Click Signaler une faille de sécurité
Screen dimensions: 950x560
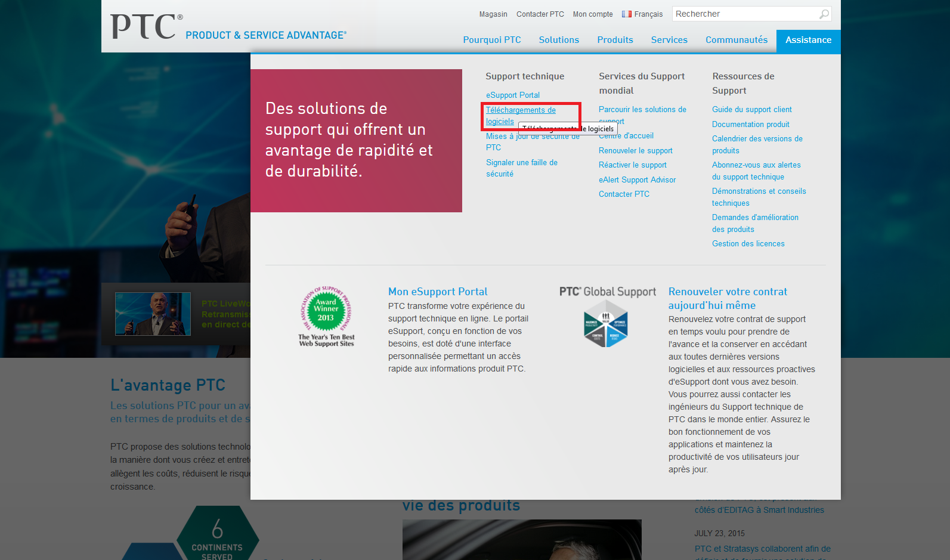point(522,168)
